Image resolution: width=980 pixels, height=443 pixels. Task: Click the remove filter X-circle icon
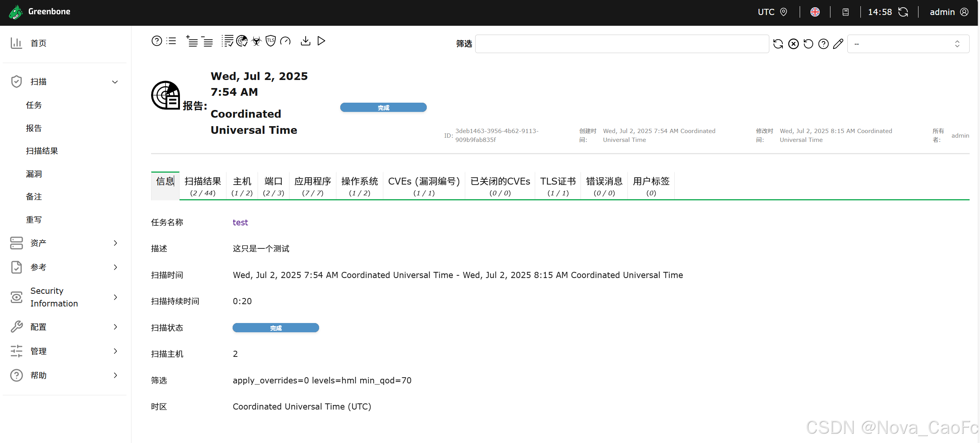coord(793,44)
